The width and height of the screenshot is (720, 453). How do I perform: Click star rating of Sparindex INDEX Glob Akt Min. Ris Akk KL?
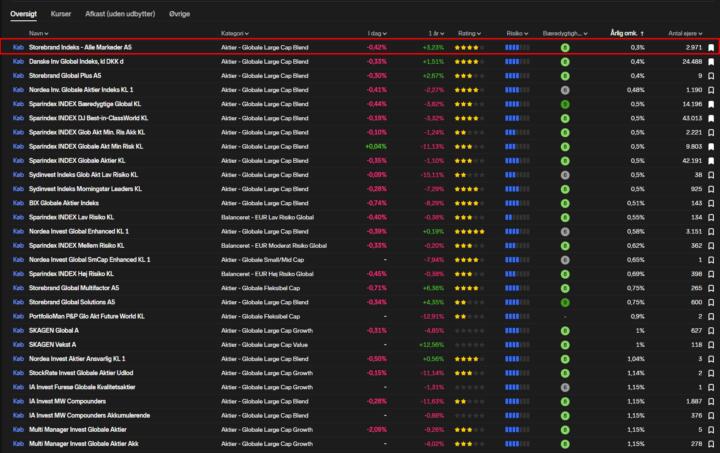pyautogui.click(x=469, y=132)
